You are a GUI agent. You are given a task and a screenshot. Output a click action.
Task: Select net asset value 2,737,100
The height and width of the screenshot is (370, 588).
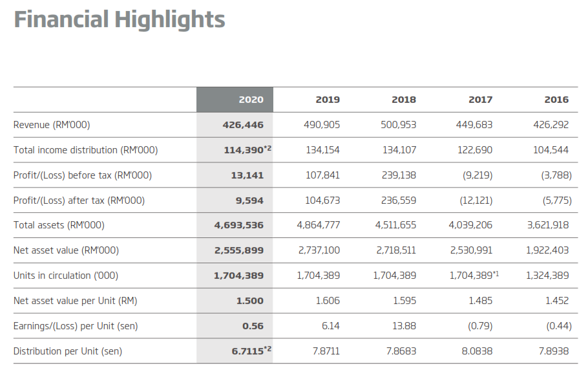click(x=319, y=250)
